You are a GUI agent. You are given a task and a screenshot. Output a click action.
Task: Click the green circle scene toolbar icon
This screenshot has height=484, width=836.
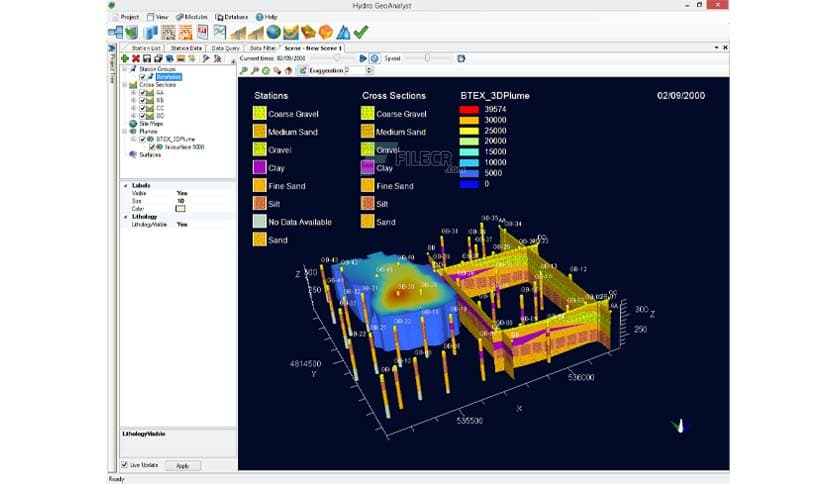coord(266,70)
